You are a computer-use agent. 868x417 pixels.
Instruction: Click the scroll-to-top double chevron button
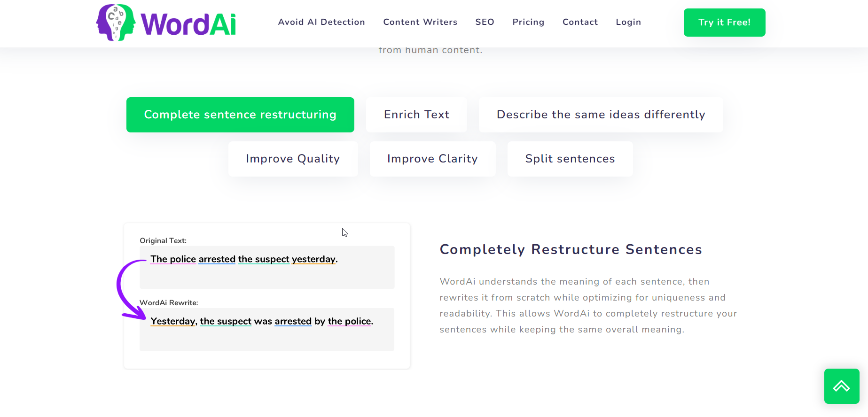point(842,386)
